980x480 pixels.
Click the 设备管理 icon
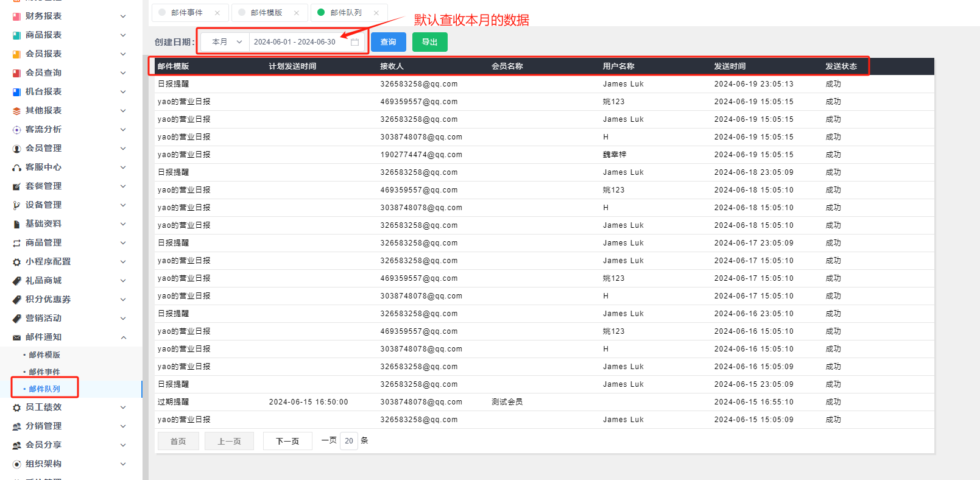16,205
